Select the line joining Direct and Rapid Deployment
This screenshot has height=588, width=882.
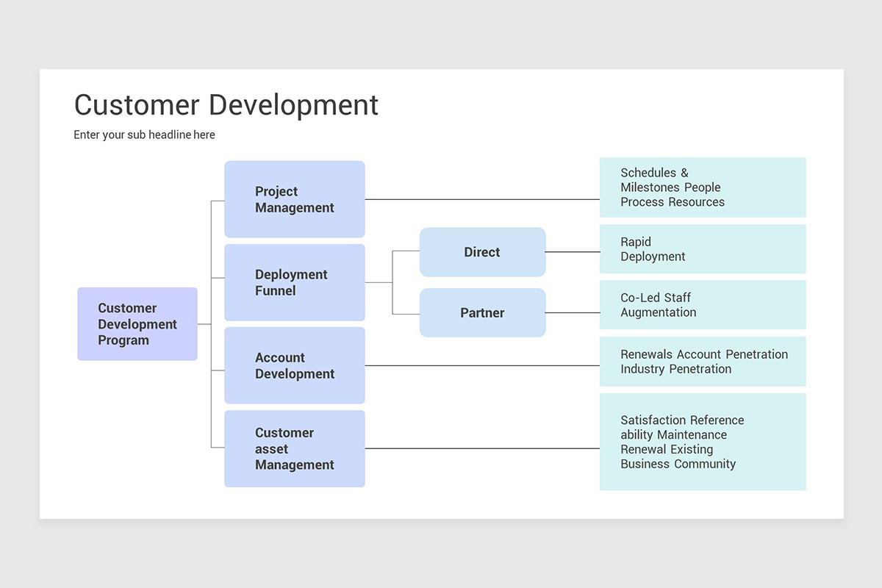click(x=572, y=252)
